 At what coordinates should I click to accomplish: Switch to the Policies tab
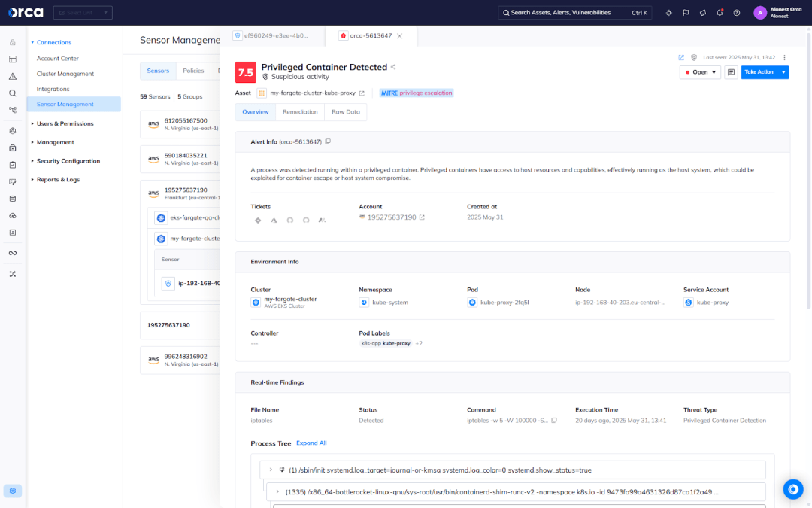click(193, 71)
